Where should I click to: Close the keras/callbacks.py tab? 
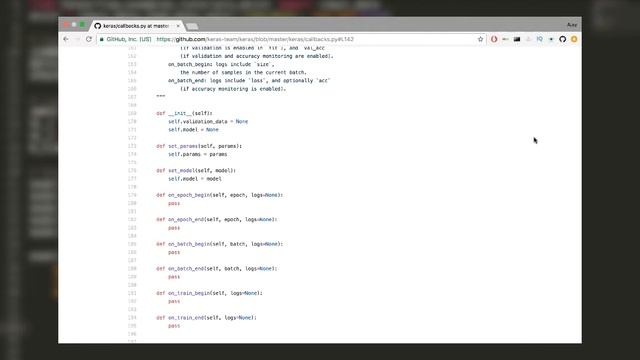tap(178, 26)
